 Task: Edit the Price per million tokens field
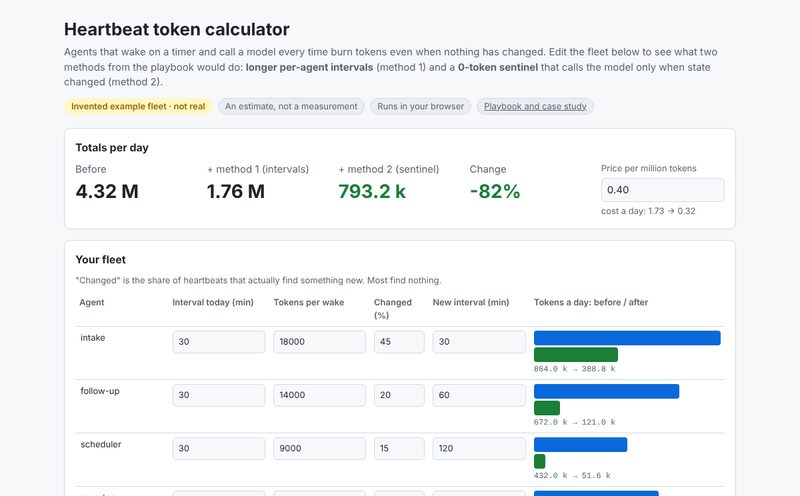point(662,190)
